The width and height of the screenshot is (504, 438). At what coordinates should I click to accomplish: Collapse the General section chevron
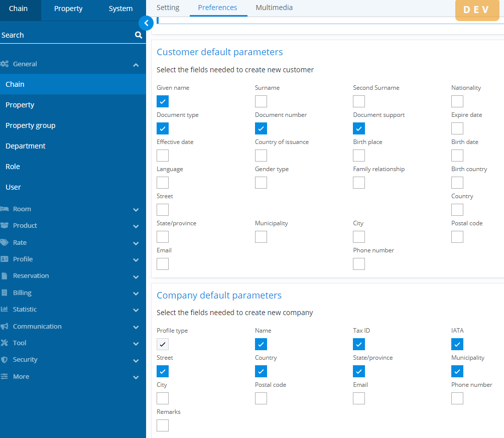coord(136,65)
